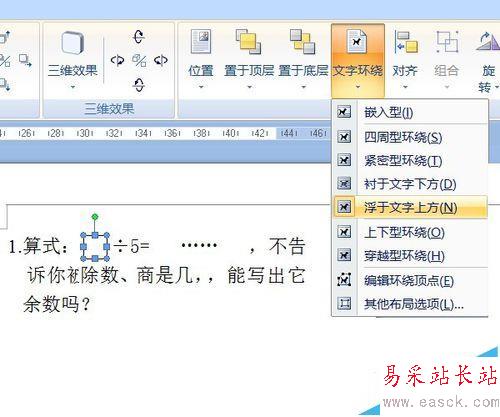This screenshot has width=500, height=417.
Task: Expand the 旋转 dropdown arrow
Action: pyautogui.click(x=496, y=87)
